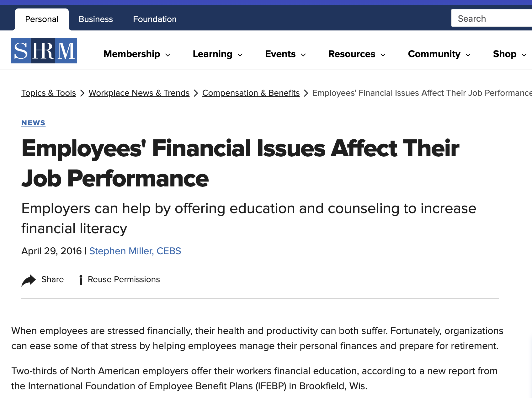532x398 pixels.
Task: Click the Share arrow icon
Action: click(29, 280)
